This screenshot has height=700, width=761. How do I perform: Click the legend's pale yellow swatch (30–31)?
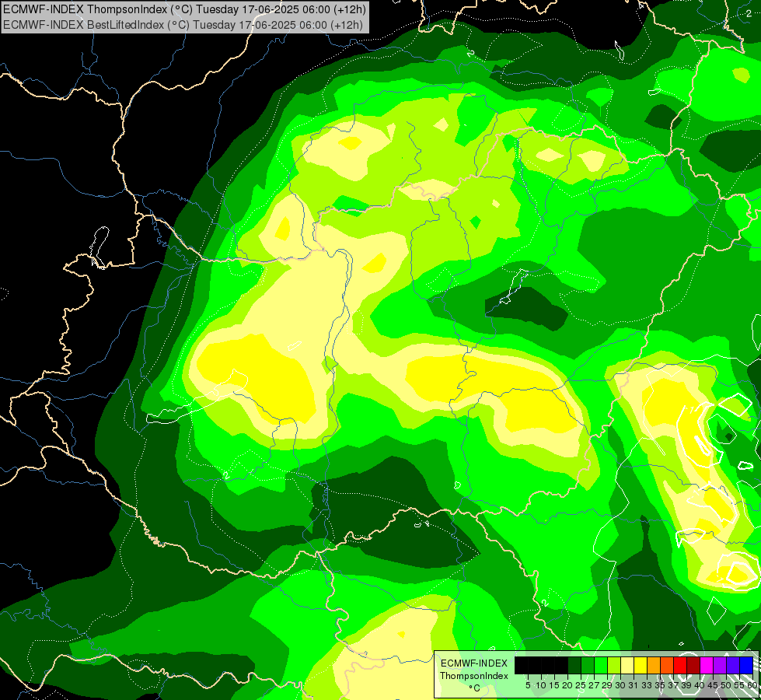click(x=627, y=665)
